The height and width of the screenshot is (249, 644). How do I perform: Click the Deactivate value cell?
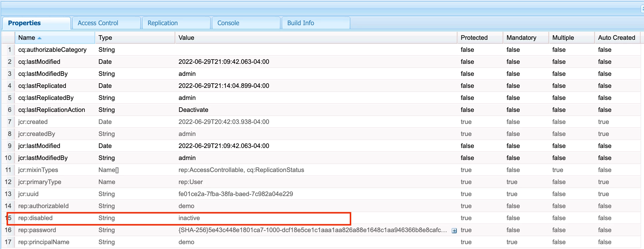coord(193,110)
